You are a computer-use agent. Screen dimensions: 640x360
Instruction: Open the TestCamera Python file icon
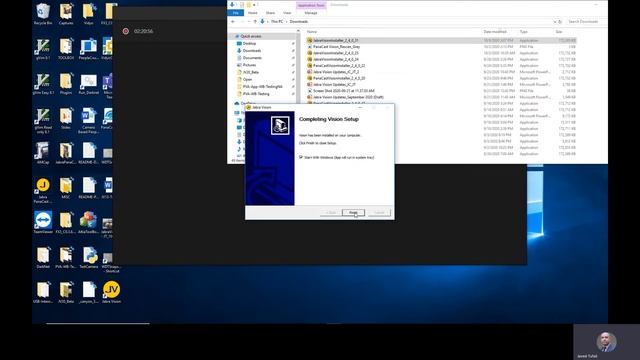click(x=89, y=258)
